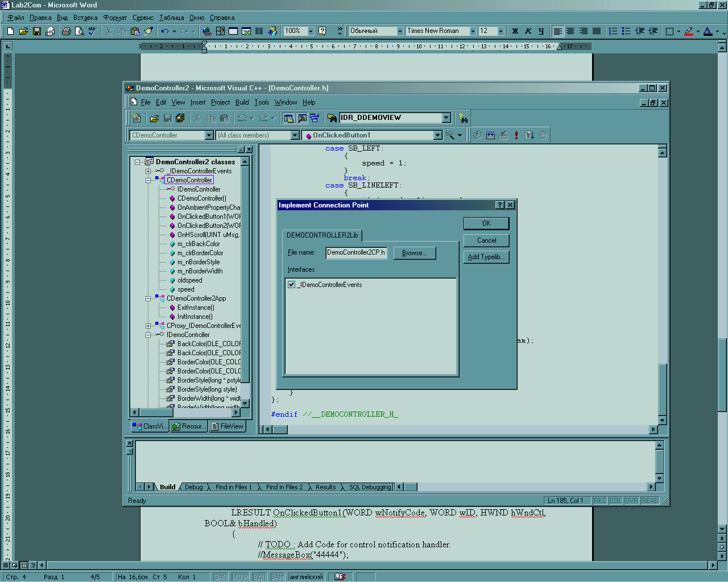
Task: Toggle Bold (Ж) in Word toolbar
Action: point(515,31)
